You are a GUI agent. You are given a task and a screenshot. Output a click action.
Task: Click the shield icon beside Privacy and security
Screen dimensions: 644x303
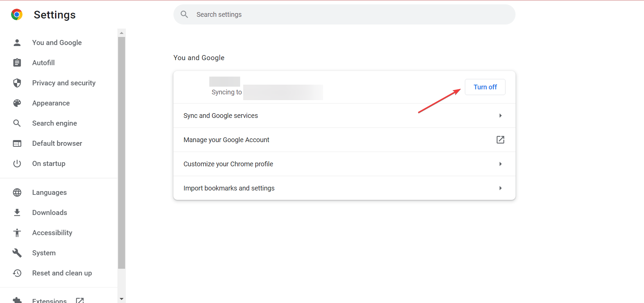(17, 83)
